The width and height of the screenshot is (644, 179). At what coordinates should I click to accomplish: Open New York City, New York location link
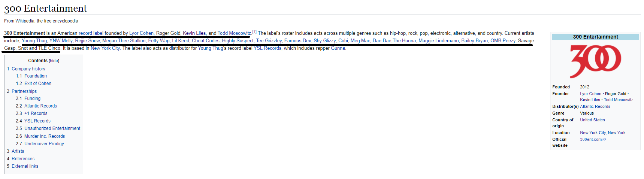point(603,133)
